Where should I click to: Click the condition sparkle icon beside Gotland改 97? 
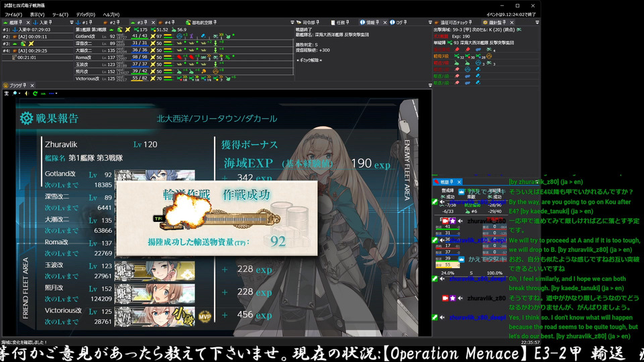pos(153,36)
